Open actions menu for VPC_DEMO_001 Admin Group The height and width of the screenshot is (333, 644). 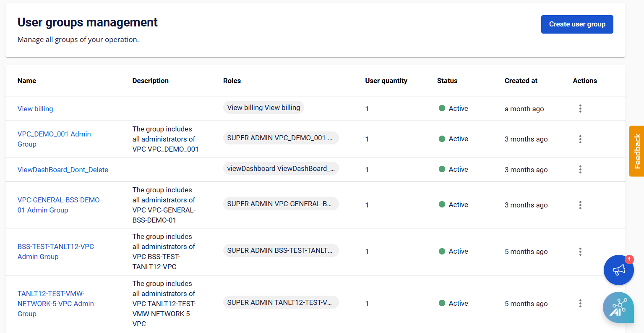pyautogui.click(x=580, y=139)
